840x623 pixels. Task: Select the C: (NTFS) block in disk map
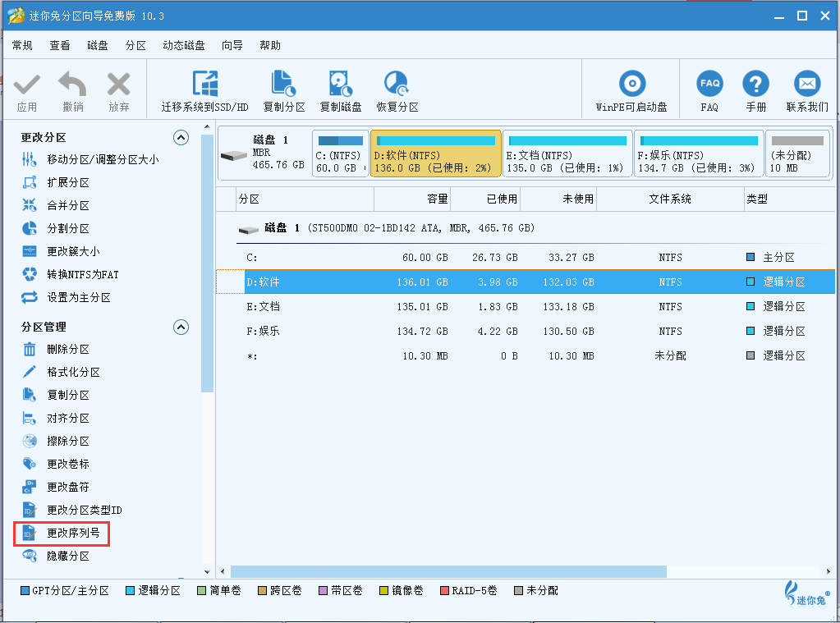(x=340, y=153)
